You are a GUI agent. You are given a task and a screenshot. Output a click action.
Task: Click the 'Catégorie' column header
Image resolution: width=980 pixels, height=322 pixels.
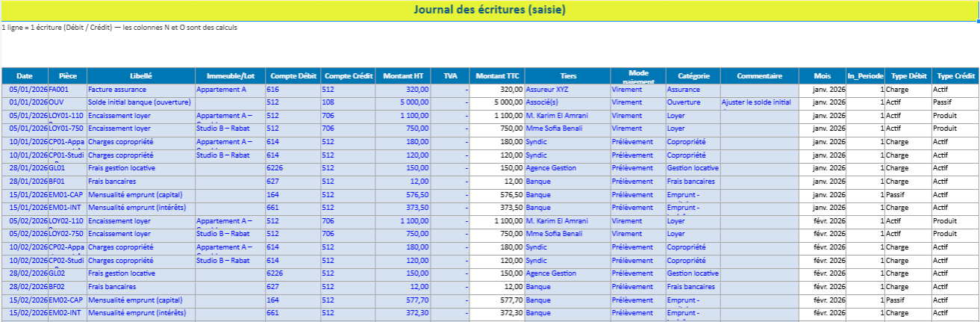[693, 75]
